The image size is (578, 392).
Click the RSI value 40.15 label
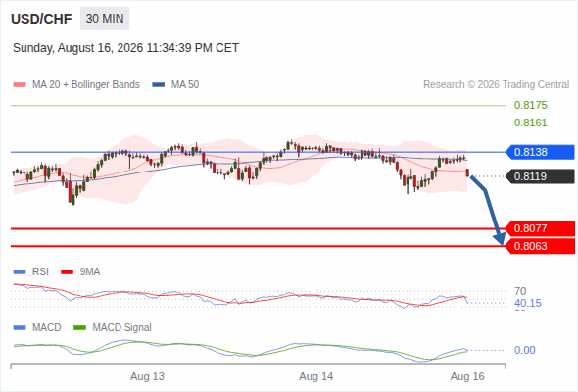point(528,304)
